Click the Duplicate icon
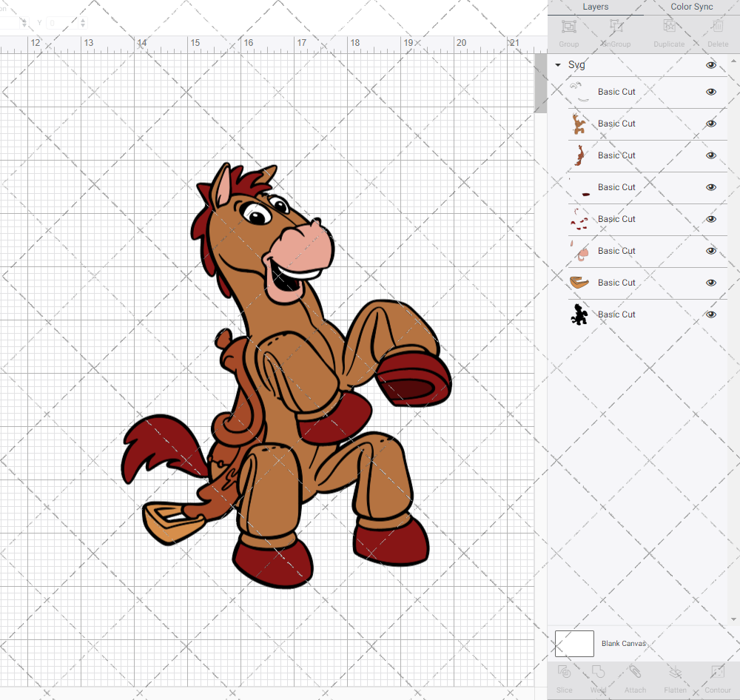740x700 pixels. coord(669,27)
